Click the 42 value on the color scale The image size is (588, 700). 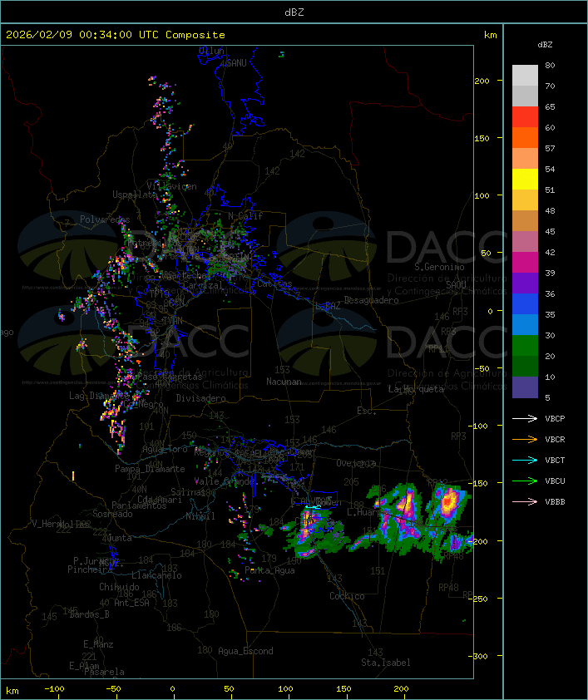(550, 252)
